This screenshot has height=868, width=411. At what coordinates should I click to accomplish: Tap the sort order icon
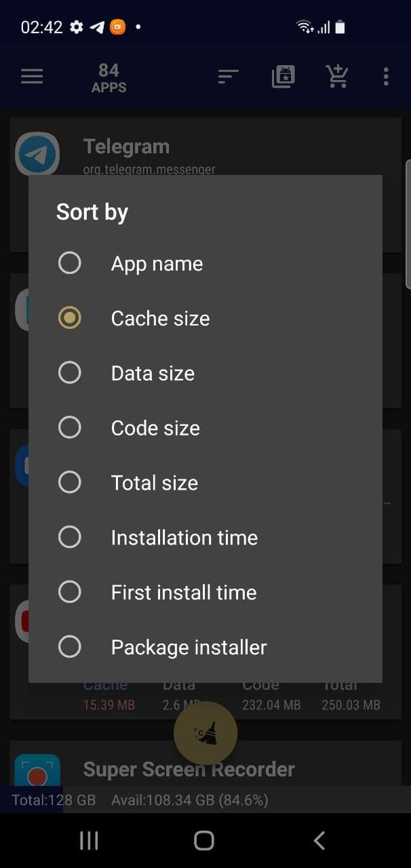229,77
